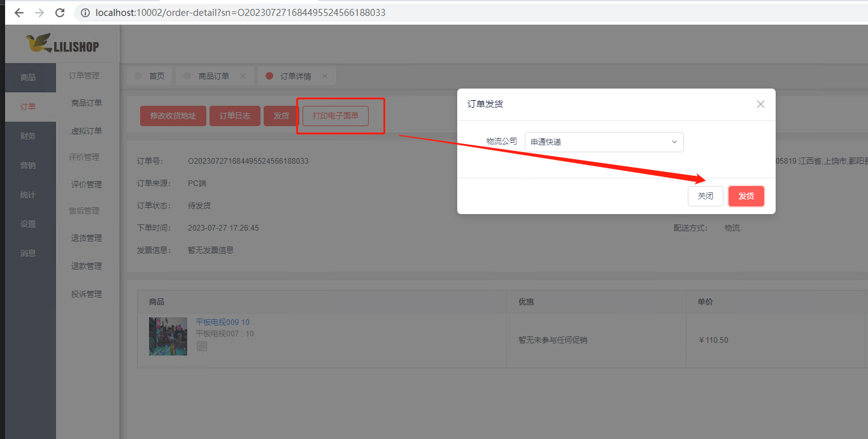Image resolution: width=868 pixels, height=439 pixels.
Task: Switch to the 首页 tab
Action: (150, 76)
